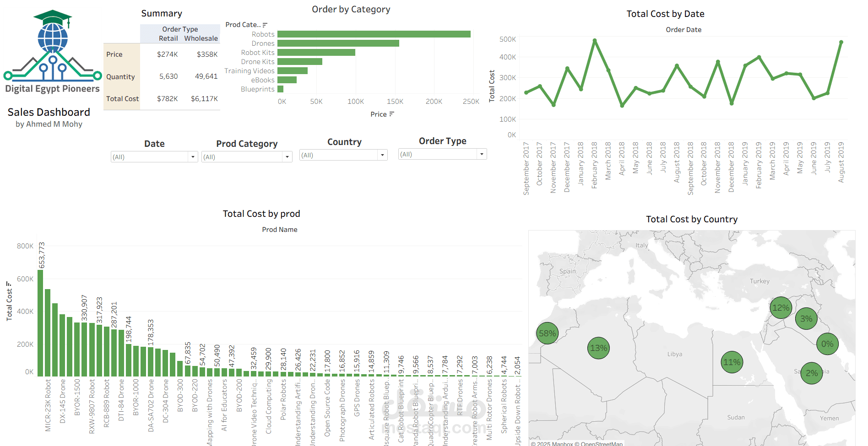Select the $274K cell
The width and height of the screenshot is (868, 446).
click(167, 54)
